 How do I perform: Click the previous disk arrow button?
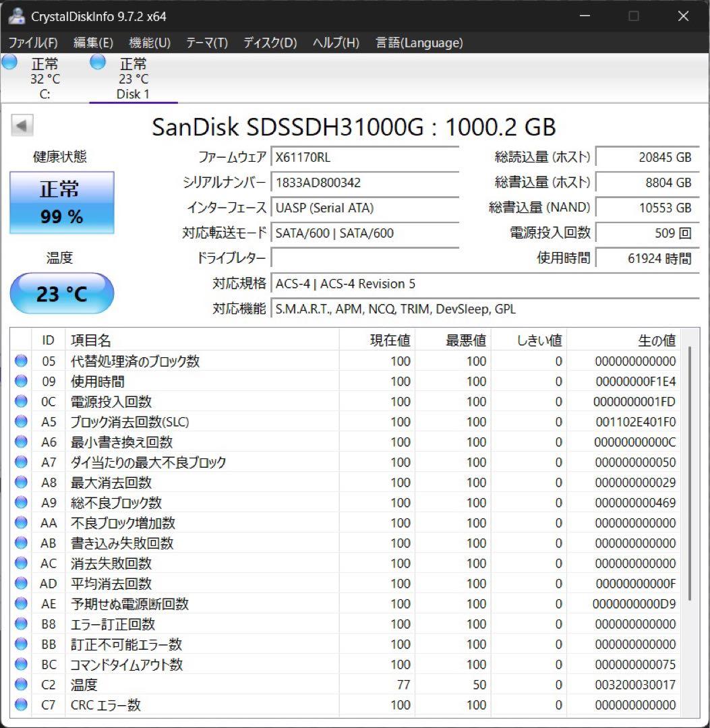pyautogui.click(x=22, y=125)
